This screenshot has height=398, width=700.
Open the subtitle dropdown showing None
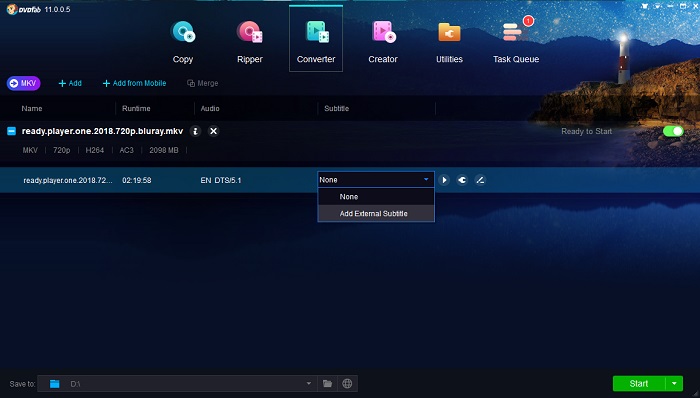tap(375, 180)
